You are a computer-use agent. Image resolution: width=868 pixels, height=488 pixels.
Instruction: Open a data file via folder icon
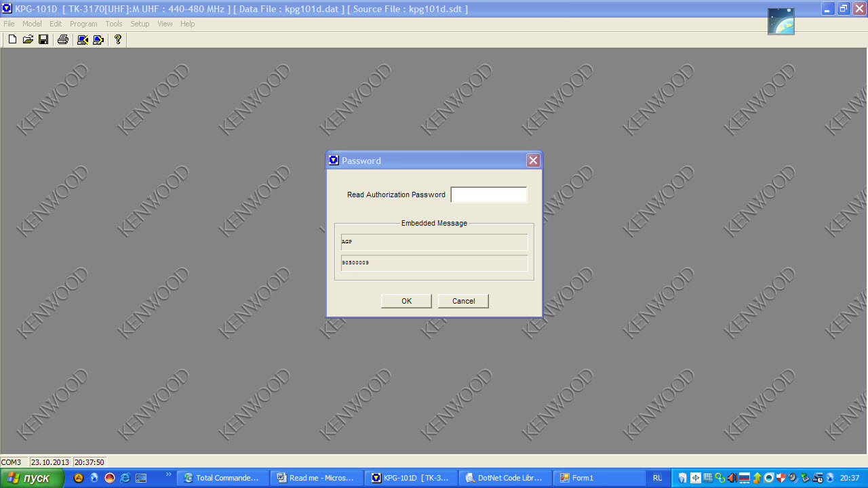28,40
